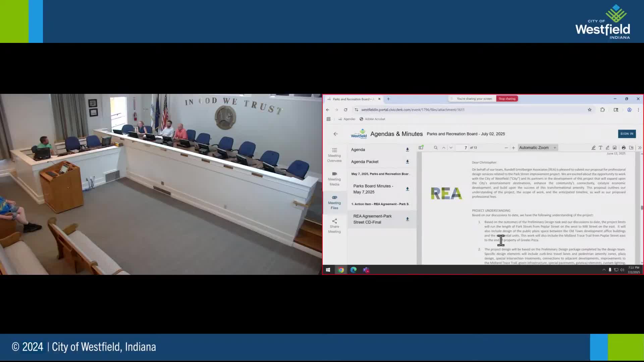
Task: Go to next PDF page
Action: pos(451,147)
